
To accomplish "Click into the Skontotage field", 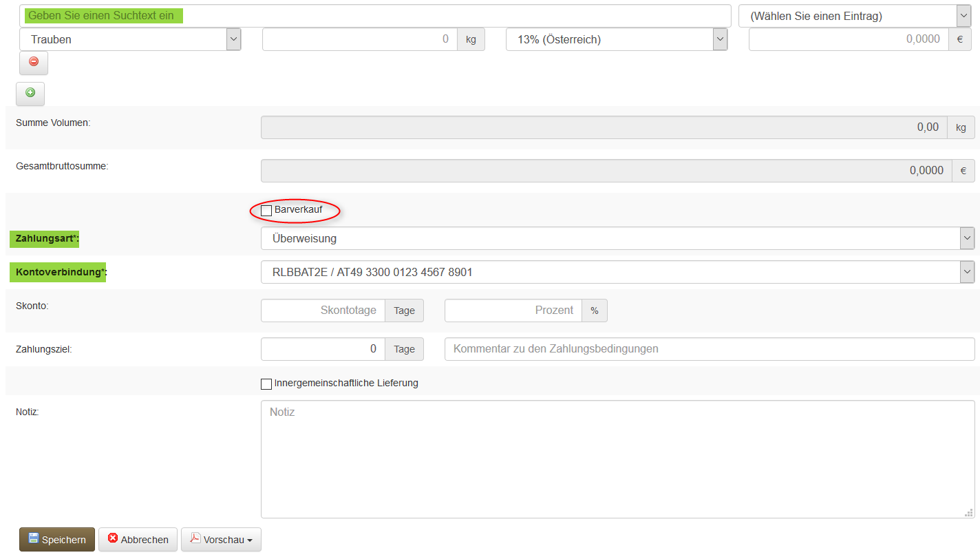I will (323, 311).
